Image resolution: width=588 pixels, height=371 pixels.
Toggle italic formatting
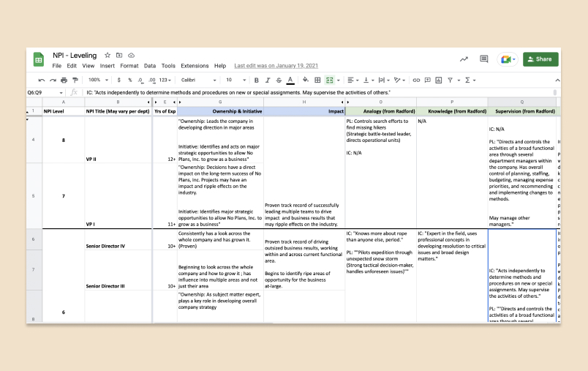268,80
